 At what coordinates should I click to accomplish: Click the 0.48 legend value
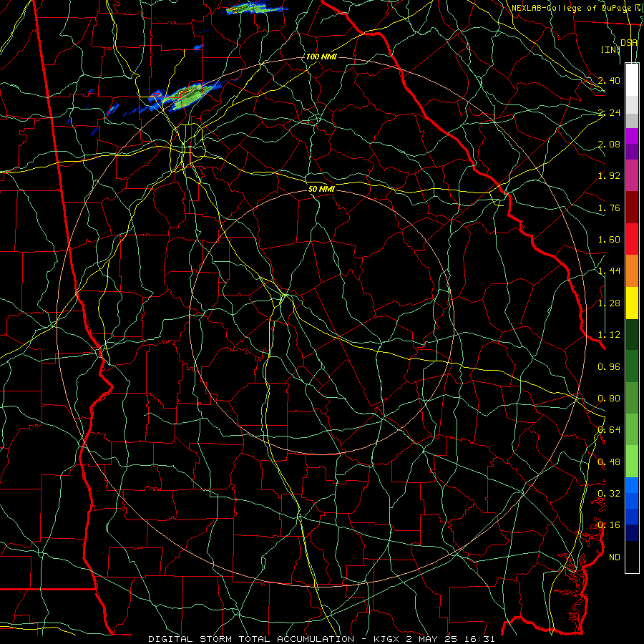pos(609,462)
